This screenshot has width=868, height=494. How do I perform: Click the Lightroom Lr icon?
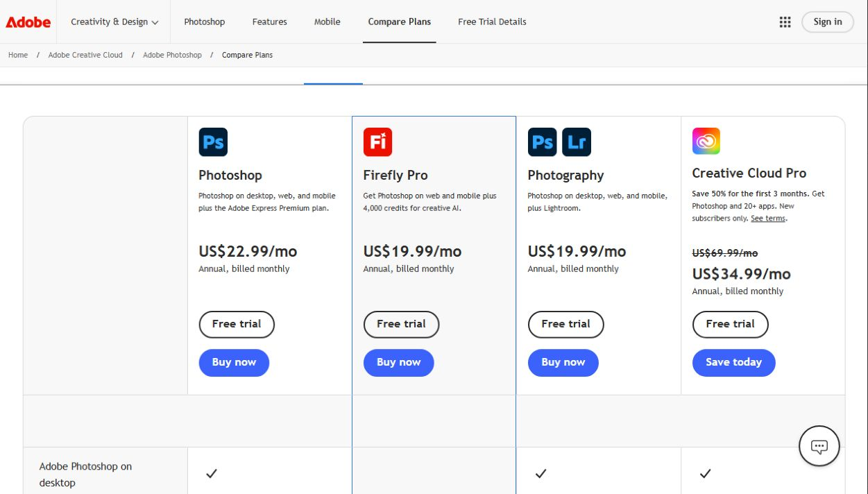tap(577, 142)
